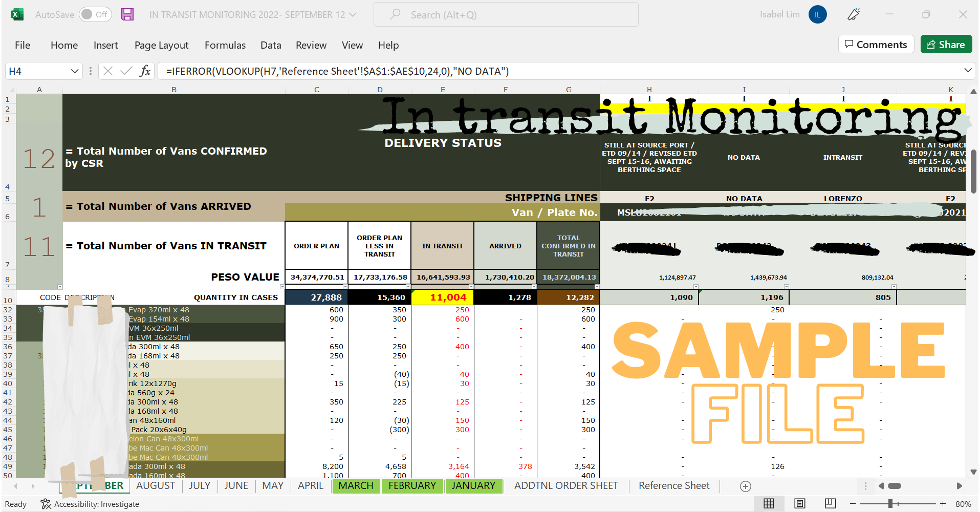The width and height of the screenshot is (980, 512).
Task: Open the MARCH sheet tab
Action: coord(356,486)
